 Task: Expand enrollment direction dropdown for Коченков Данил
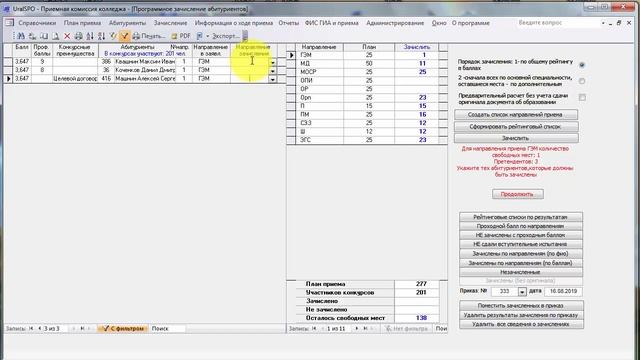(273, 70)
